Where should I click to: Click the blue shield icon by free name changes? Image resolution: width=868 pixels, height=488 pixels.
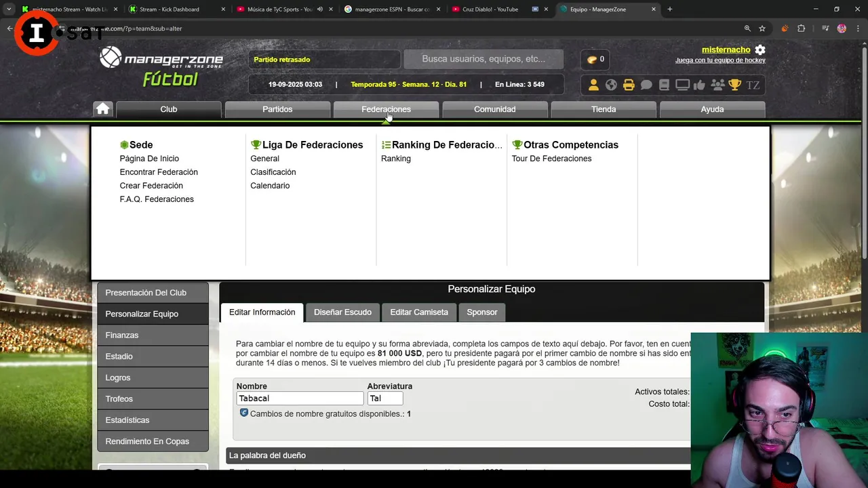click(244, 413)
